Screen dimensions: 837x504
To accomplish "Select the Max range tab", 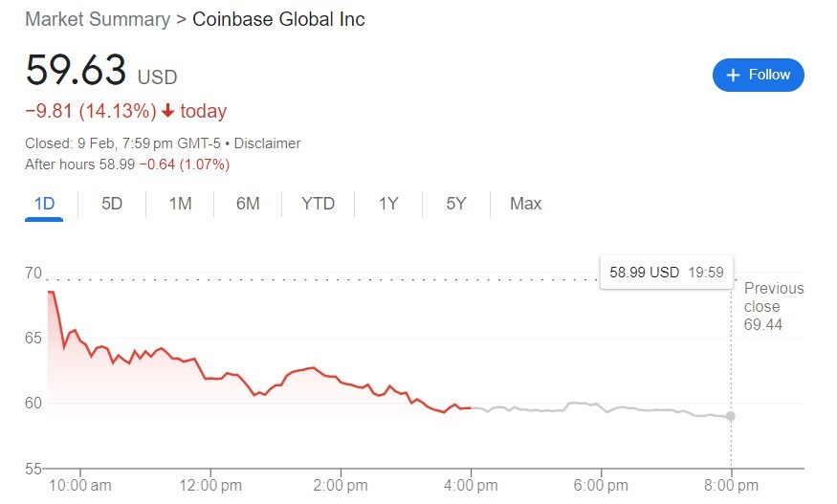I will 526,204.
